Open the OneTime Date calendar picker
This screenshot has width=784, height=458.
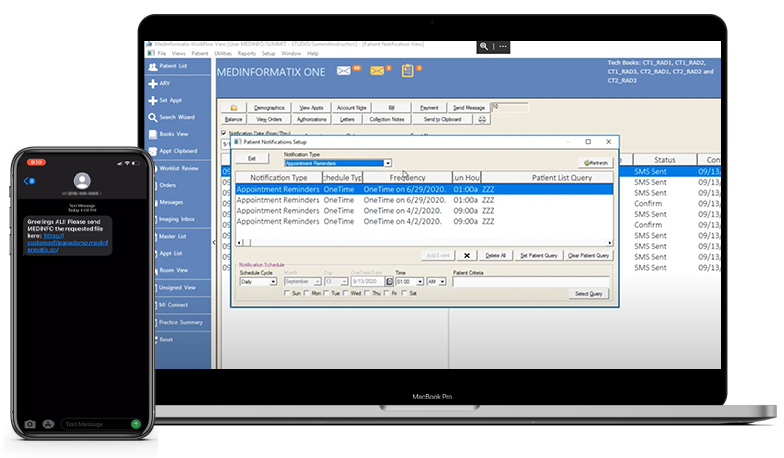[x=390, y=282]
